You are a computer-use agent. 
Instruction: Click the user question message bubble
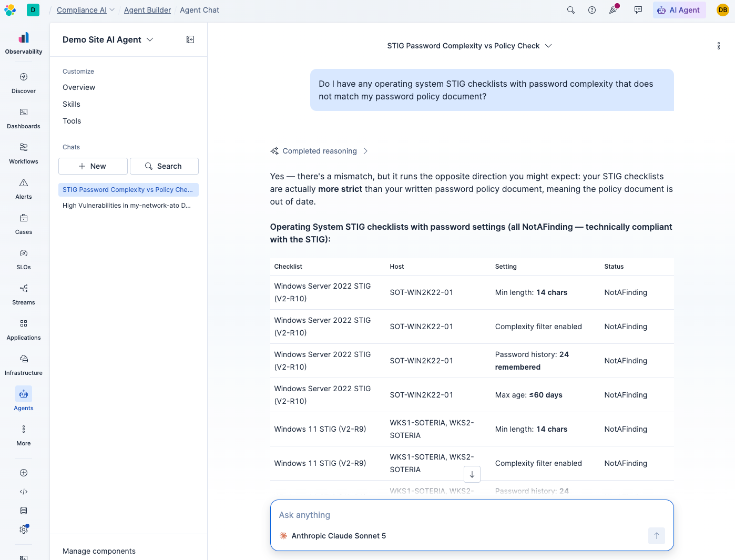(x=492, y=90)
